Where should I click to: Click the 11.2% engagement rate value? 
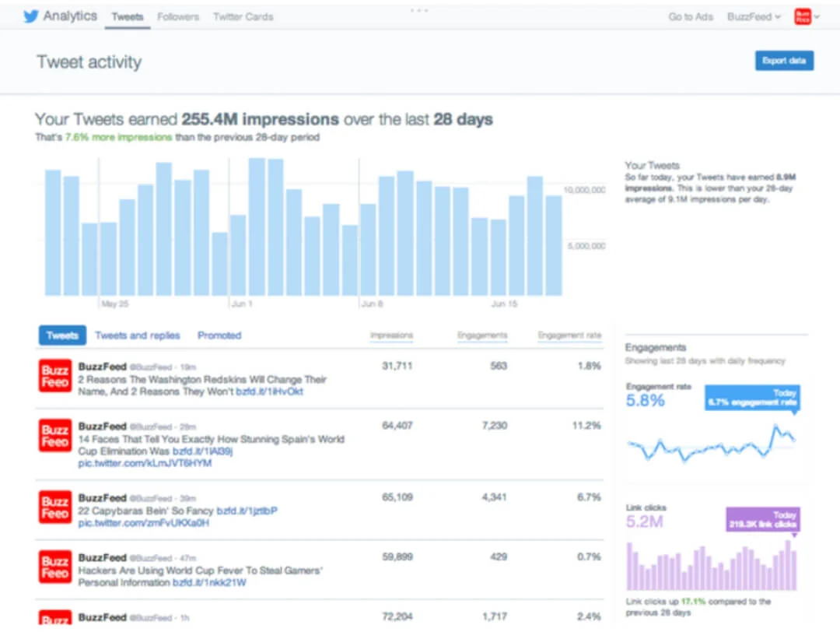coord(586,425)
